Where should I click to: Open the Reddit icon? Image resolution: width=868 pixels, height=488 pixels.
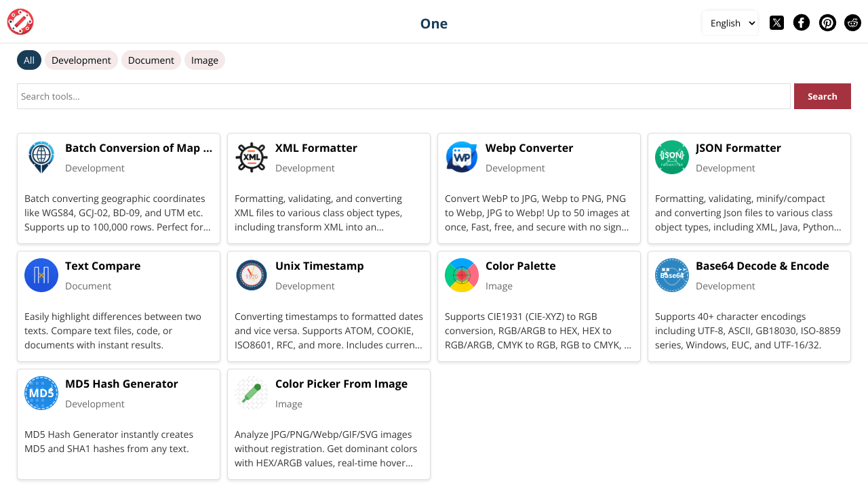[x=852, y=22]
